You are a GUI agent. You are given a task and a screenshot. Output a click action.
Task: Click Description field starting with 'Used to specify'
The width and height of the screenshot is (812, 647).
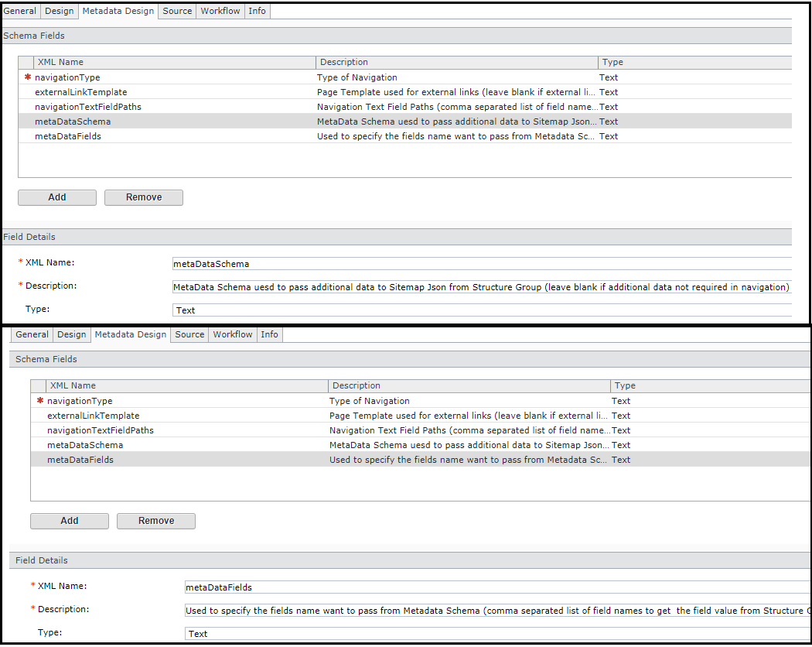click(495, 611)
